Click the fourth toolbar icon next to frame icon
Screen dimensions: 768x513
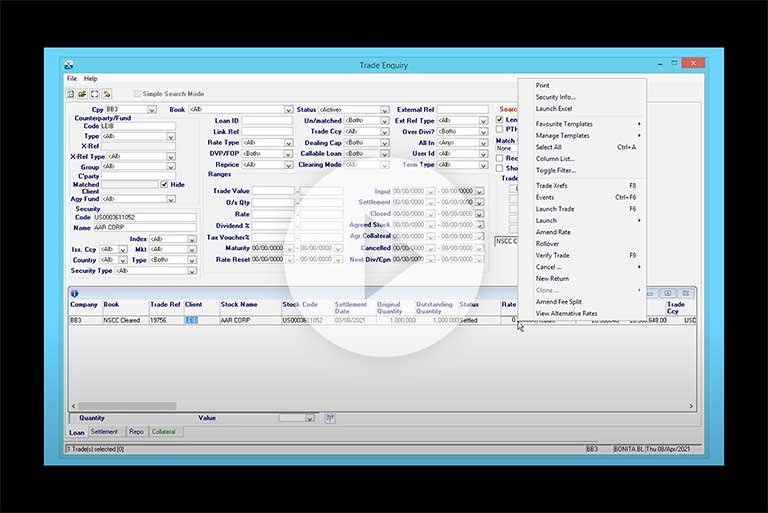click(x=107, y=94)
